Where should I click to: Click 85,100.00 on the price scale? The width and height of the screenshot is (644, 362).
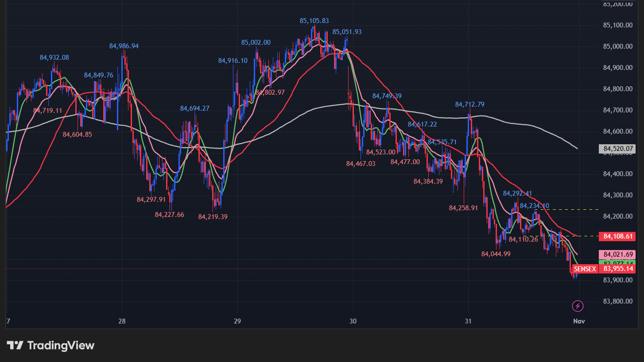pyautogui.click(x=617, y=25)
